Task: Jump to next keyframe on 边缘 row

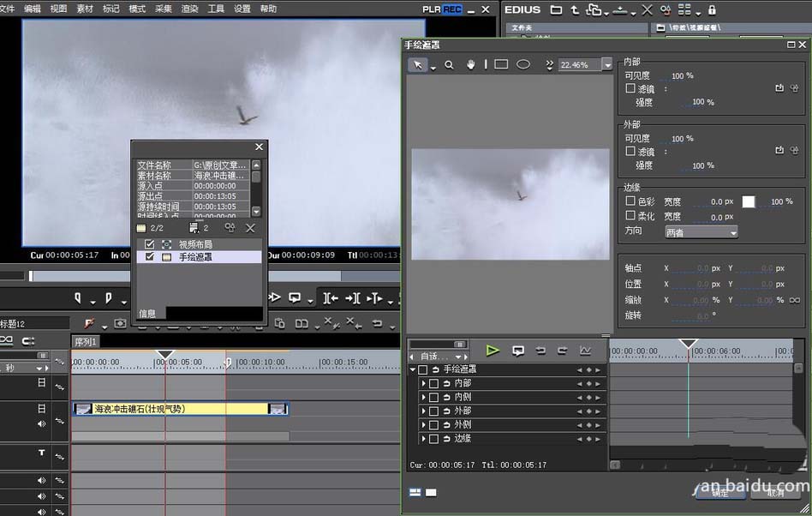Action: click(x=598, y=439)
